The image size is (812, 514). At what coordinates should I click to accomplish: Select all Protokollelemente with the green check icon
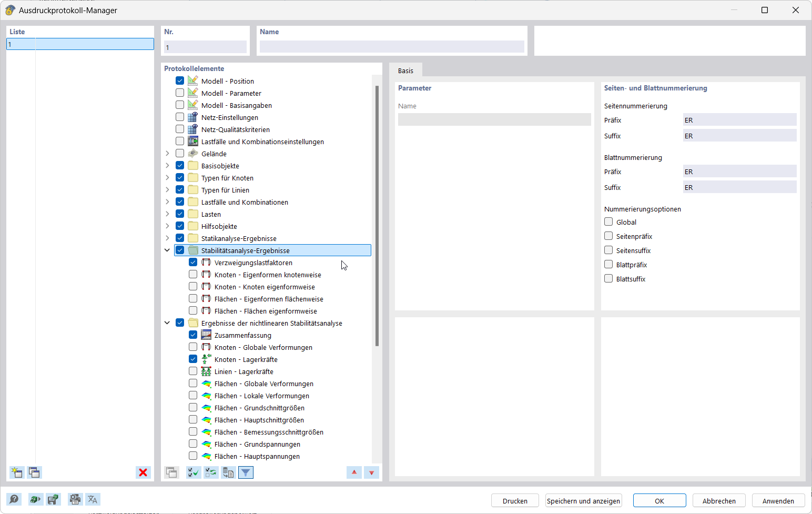coord(193,472)
